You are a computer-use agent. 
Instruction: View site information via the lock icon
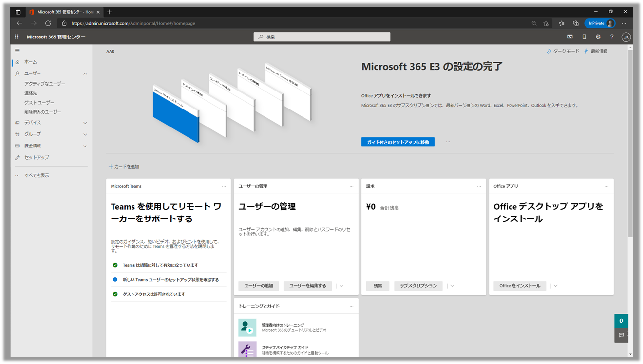64,23
